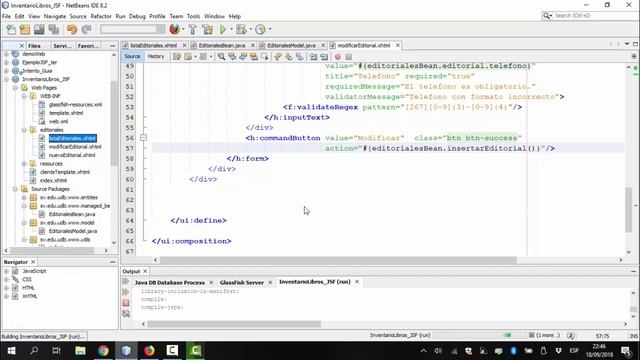Select EditorialesModel.java in the project tree
The height and width of the screenshot is (360, 640).
[73, 231]
